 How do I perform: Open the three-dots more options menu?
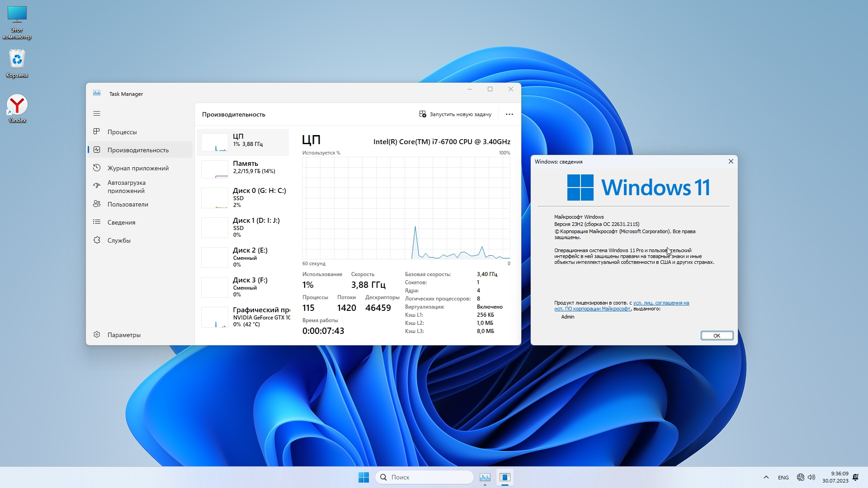pyautogui.click(x=509, y=114)
